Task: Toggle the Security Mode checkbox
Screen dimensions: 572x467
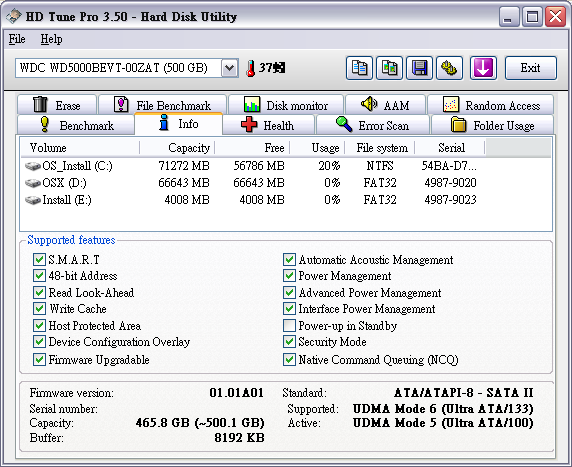Action: (289, 341)
